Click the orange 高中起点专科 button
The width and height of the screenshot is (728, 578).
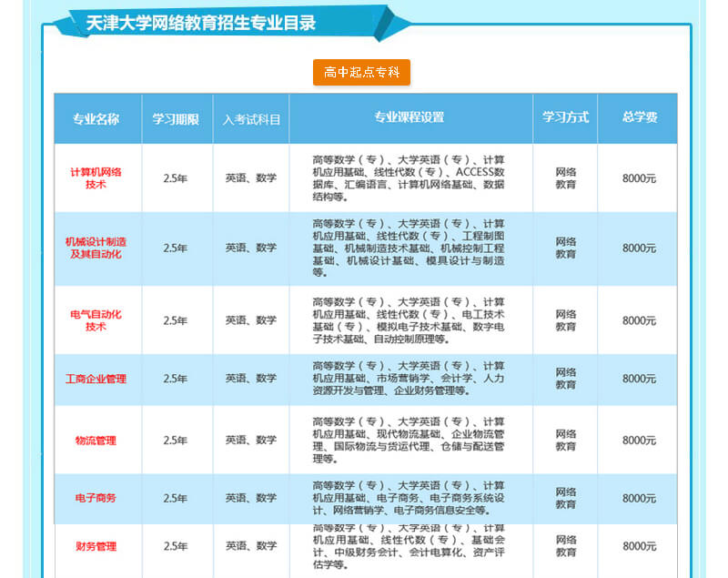tap(361, 72)
